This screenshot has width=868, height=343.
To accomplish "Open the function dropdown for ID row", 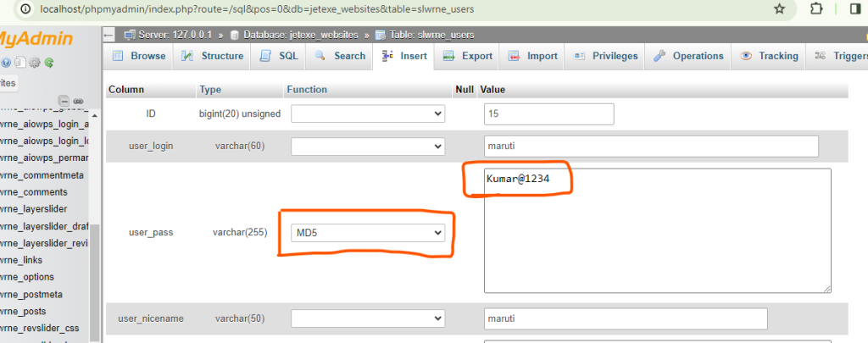I will (x=368, y=114).
